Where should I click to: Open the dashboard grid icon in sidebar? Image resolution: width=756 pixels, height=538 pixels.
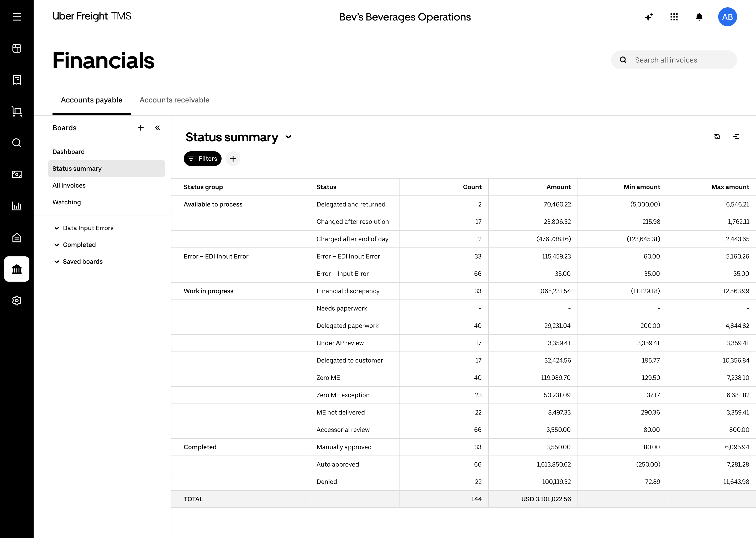17,48
